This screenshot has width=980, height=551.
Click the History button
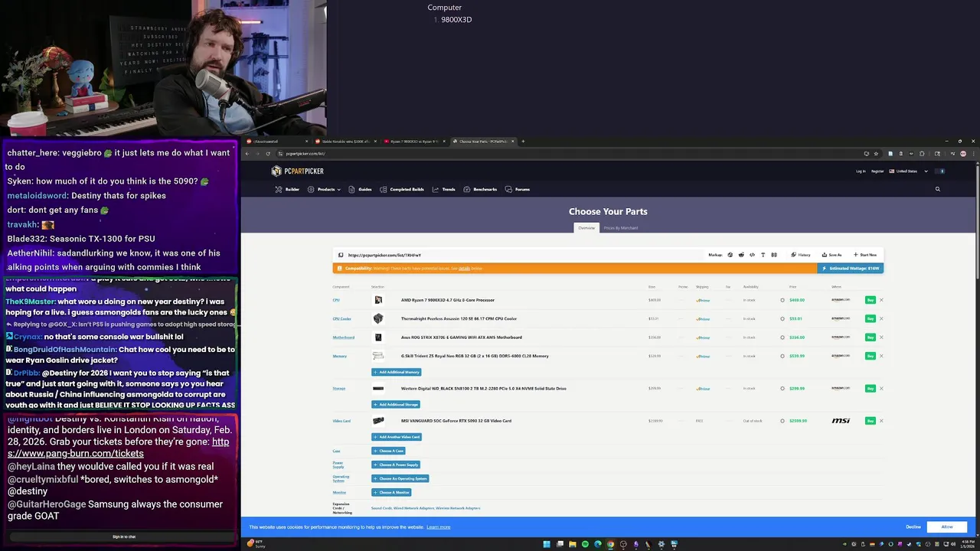click(x=801, y=255)
